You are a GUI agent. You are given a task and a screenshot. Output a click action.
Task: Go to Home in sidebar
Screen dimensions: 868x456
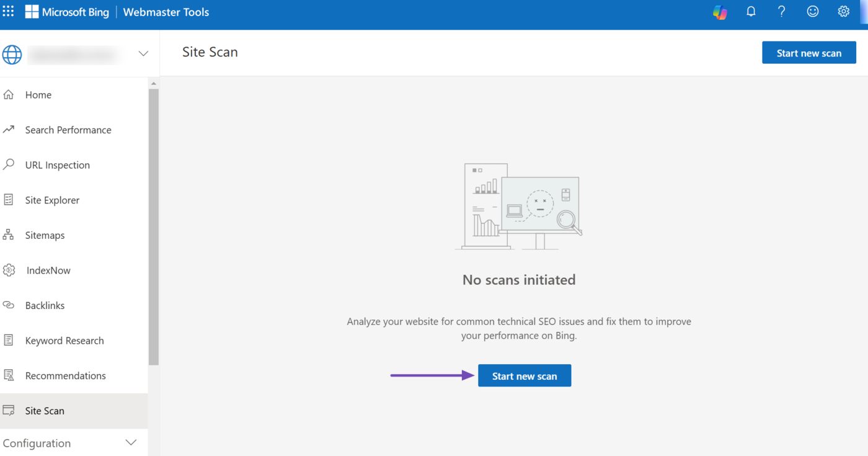point(38,95)
